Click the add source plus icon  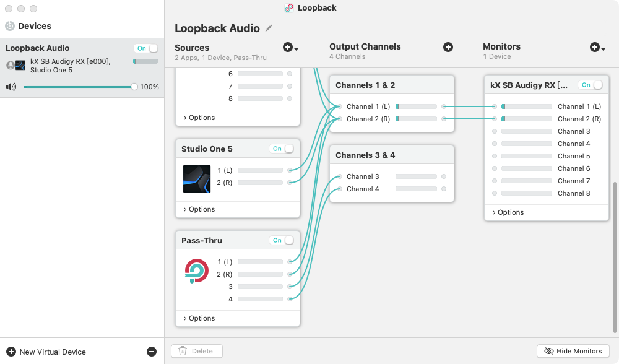coord(288,48)
